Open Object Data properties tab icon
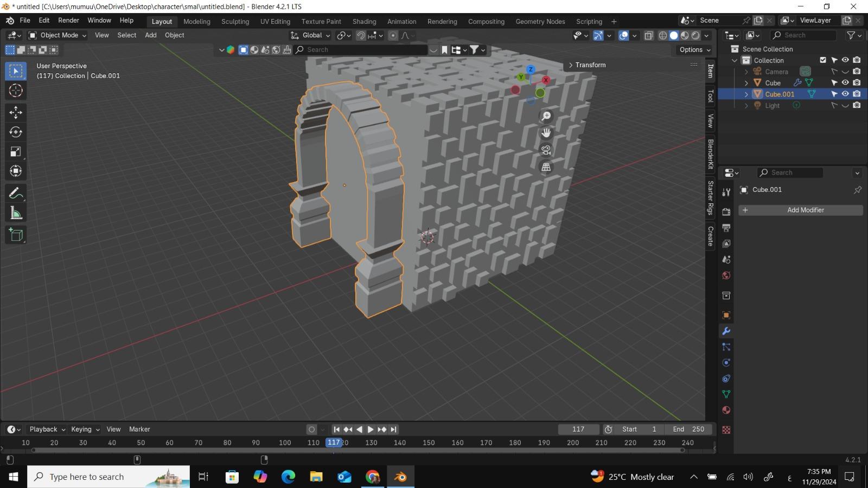The image size is (868, 488). (x=726, y=394)
